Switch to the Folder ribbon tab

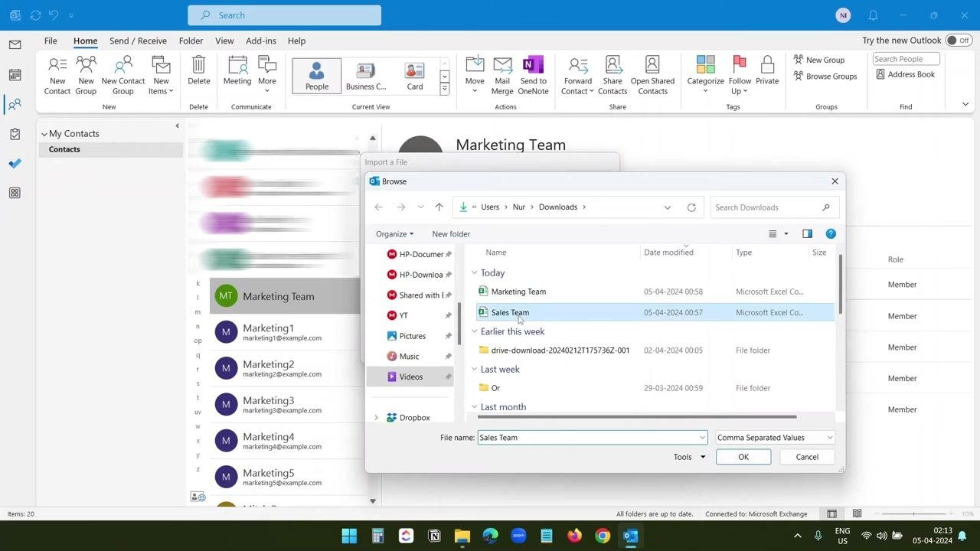click(x=191, y=41)
